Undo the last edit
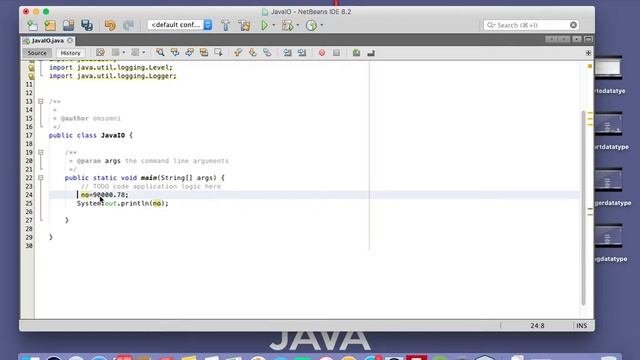The width and height of the screenshot is (640, 360). pyautogui.click(x=110, y=25)
